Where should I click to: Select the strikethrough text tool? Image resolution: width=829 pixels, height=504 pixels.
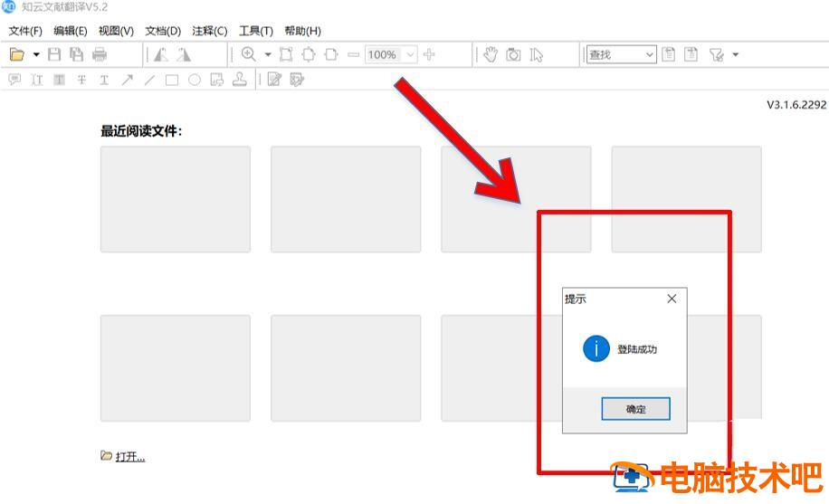(81, 80)
